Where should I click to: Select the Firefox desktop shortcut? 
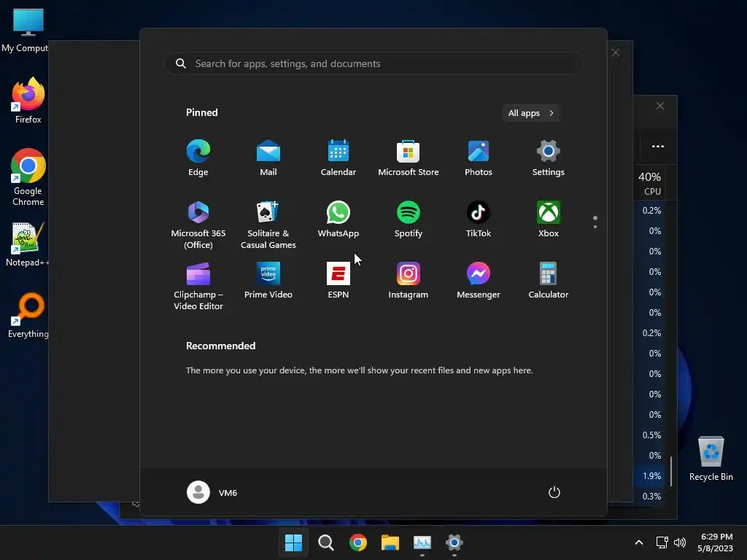[28, 101]
